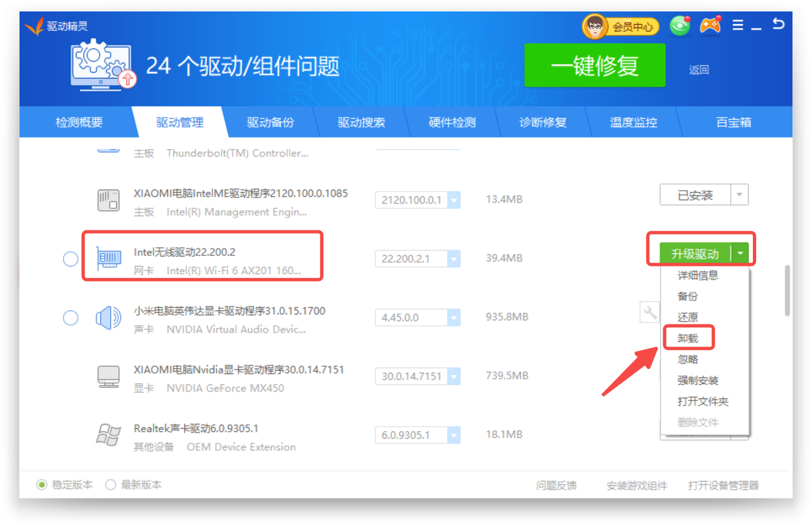Click the NVIDIA audio speaker icon
This screenshot has width=812, height=526.
tap(108, 317)
